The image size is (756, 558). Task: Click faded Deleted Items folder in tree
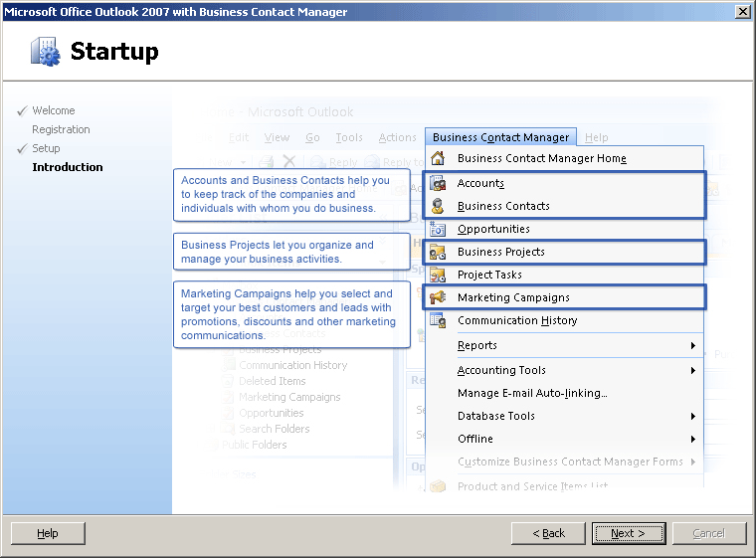coord(273,381)
